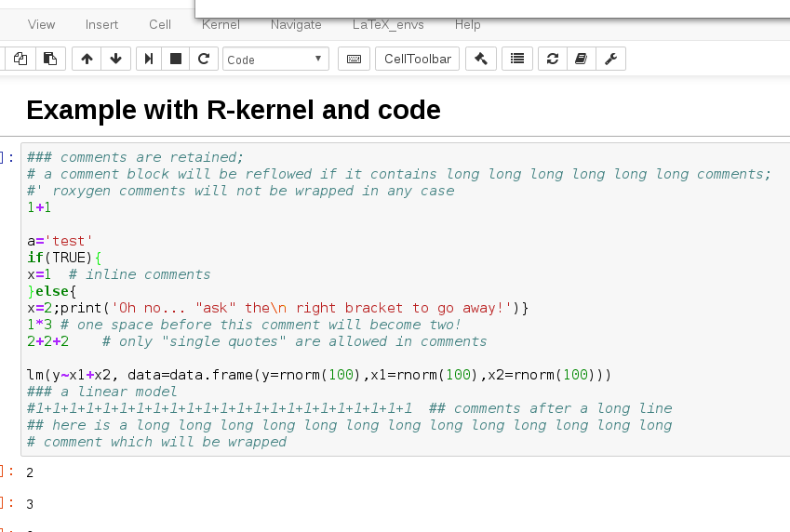Click the paste cells icon
Image resolution: width=790 pixels, height=532 pixels.
[x=50, y=60]
